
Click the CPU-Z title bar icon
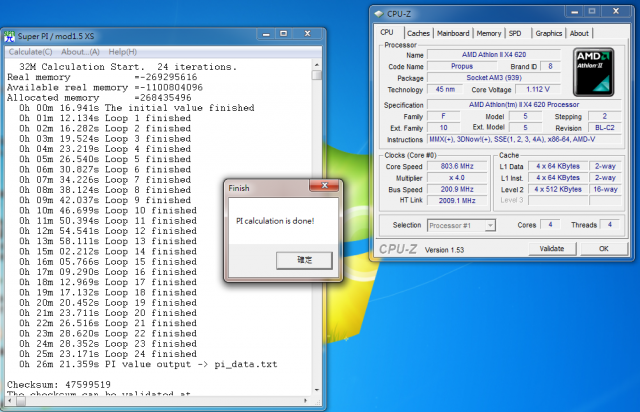point(379,14)
